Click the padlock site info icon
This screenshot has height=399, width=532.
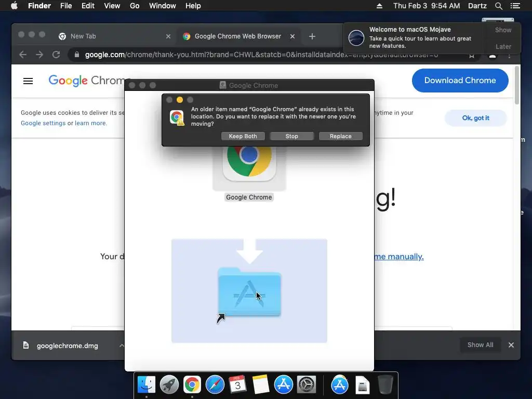click(77, 55)
